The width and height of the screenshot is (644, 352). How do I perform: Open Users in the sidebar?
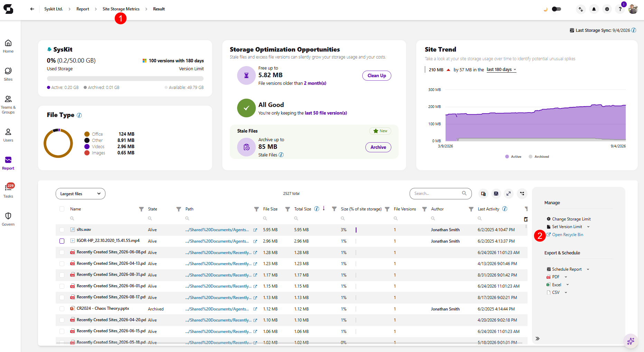tap(8, 135)
